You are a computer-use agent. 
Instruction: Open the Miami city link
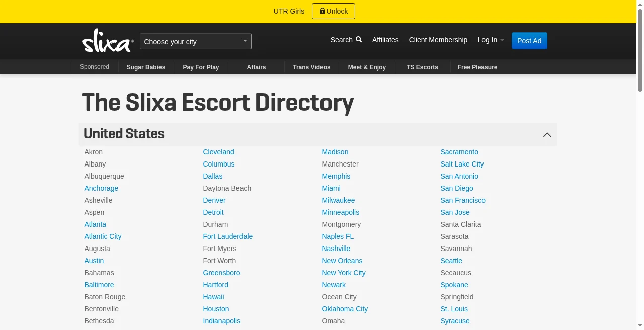[331, 188]
